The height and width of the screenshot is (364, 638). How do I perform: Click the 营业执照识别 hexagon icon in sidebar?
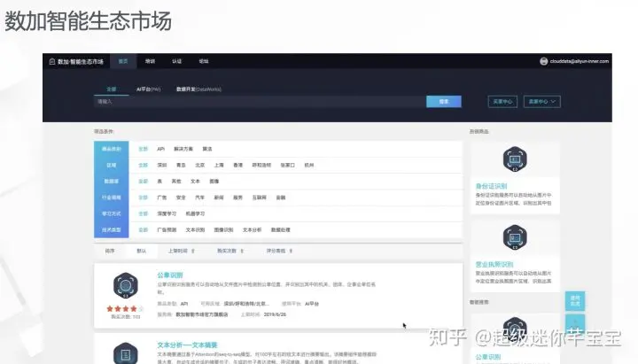pyautogui.click(x=515, y=237)
